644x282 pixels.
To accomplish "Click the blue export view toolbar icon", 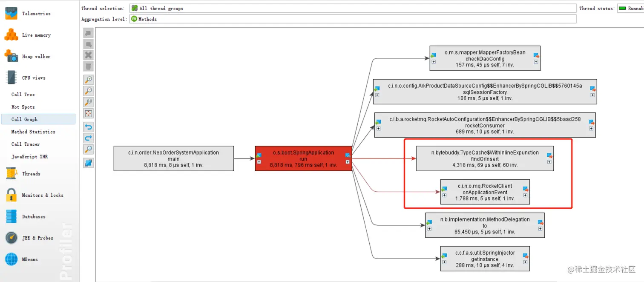I will (x=88, y=163).
